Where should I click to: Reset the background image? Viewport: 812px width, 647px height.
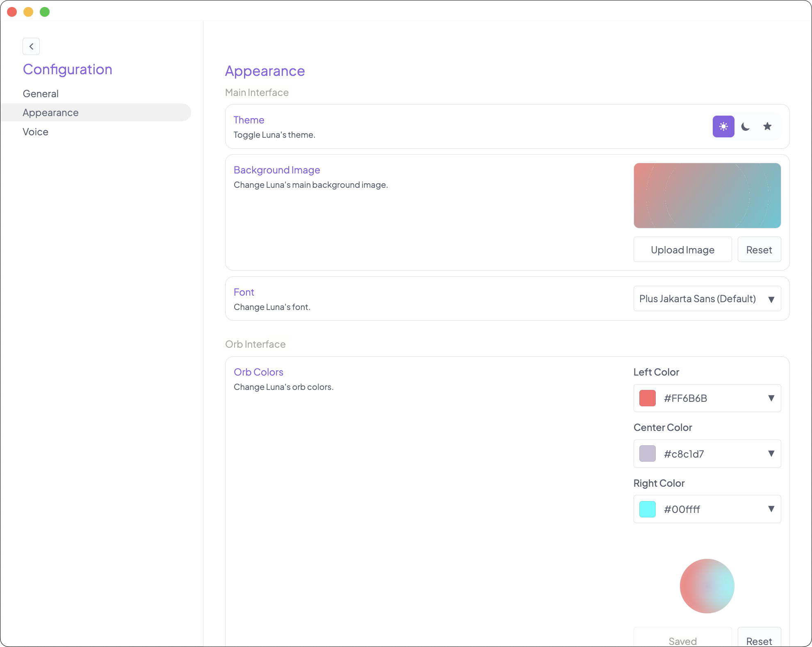(759, 249)
